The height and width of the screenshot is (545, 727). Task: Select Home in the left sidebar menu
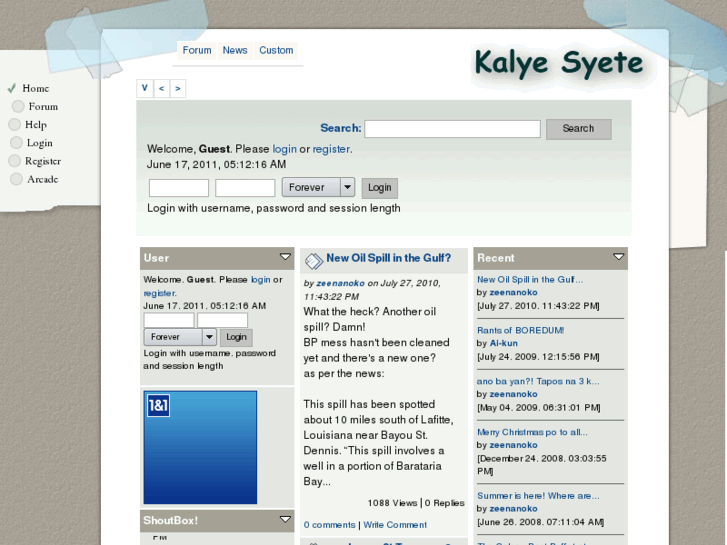(x=36, y=88)
